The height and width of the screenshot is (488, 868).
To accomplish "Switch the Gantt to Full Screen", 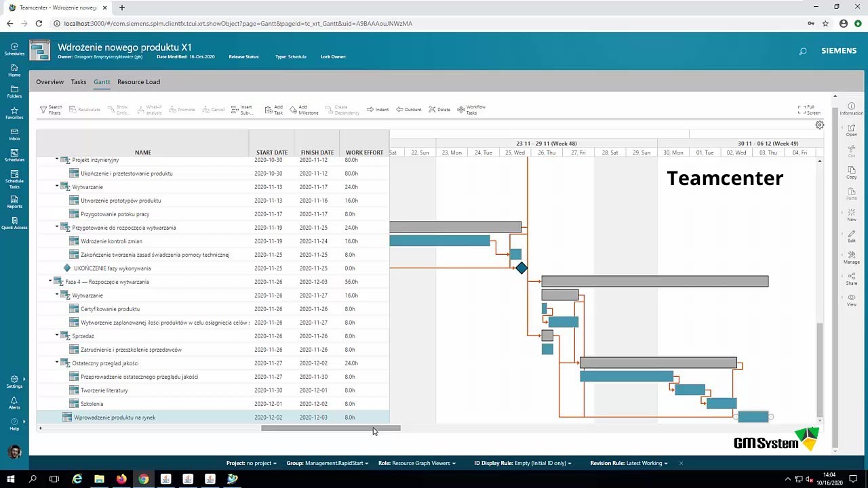I will coord(810,110).
